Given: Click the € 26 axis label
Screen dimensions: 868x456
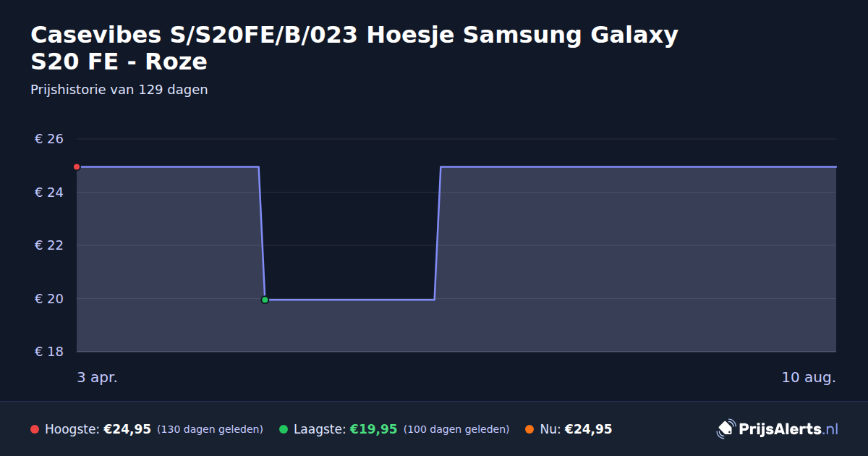Looking at the screenshot, I should pyautogui.click(x=49, y=139).
